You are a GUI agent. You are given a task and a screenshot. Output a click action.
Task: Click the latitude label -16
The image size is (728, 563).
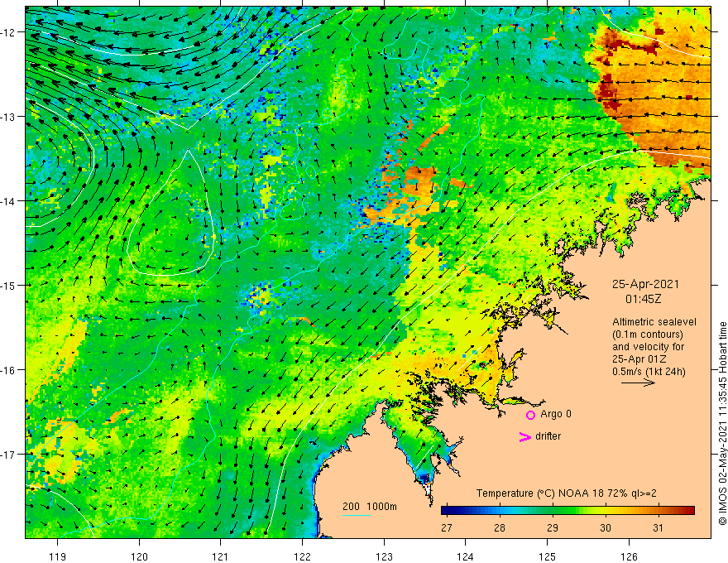click(x=10, y=370)
